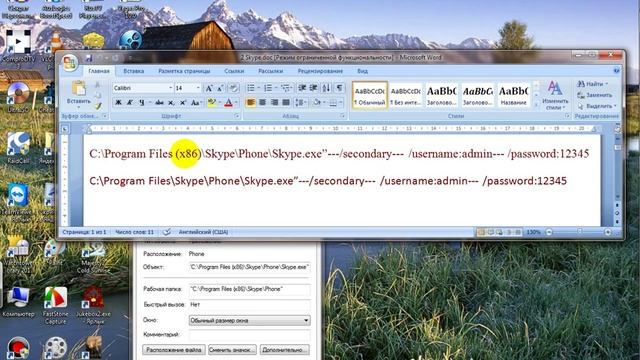This screenshot has height=360, width=640.
Task: Click the Cut scissors icon in clipboard group
Action: click(x=98, y=84)
